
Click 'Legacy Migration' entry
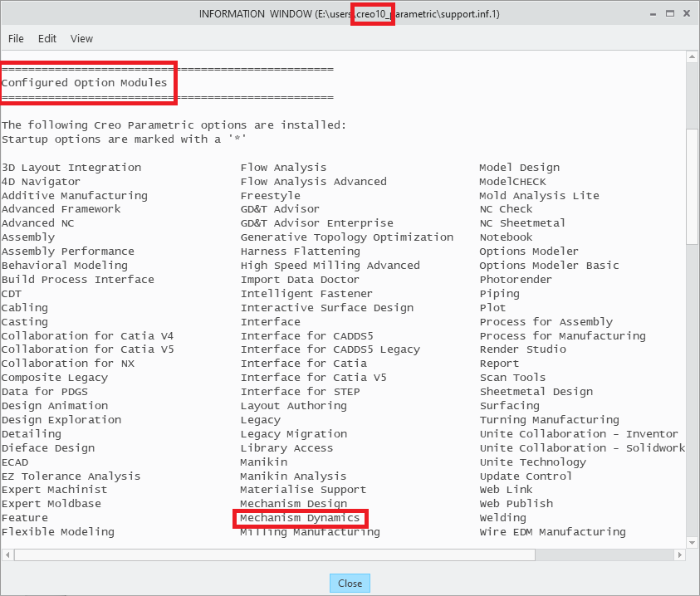(293, 434)
